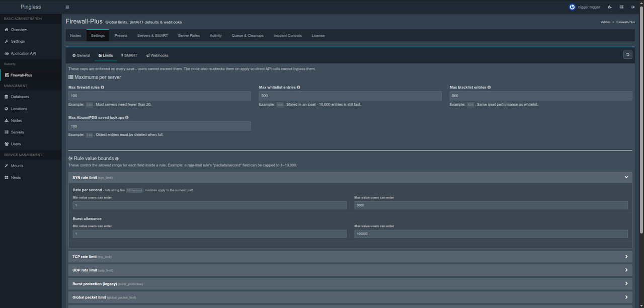Viewport: 644px width, 308px height.
Task: Click the Max firewall rules input field
Action: point(159,96)
